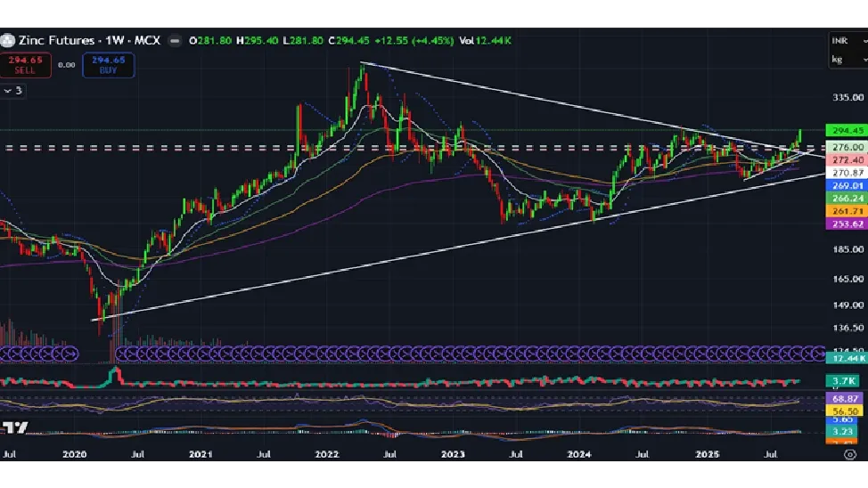Click the Zinc Futures symbol logo icon
Viewport: 868px width, 488px height.
[x=8, y=40]
